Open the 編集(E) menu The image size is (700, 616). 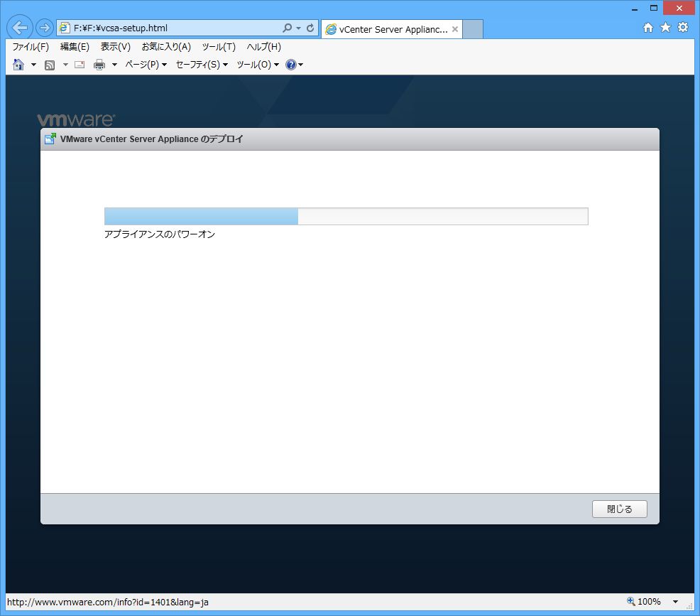click(x=75, y=46)
